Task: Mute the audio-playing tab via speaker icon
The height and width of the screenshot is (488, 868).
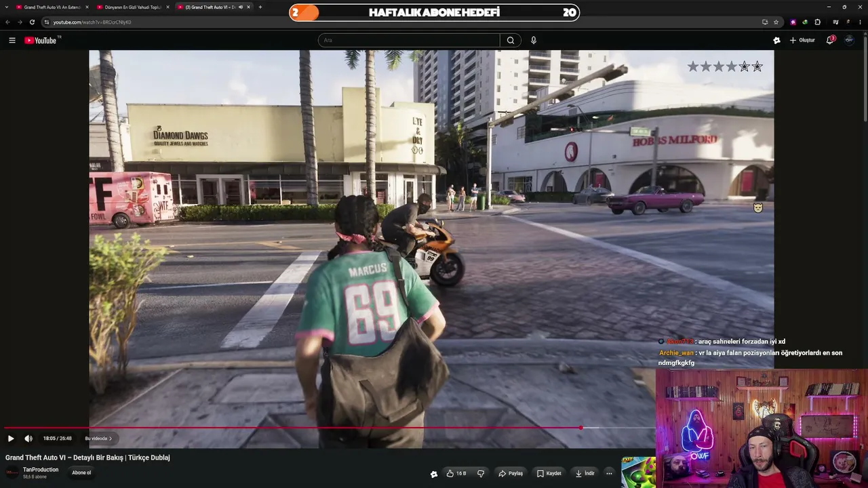Action: click(241, 7)
